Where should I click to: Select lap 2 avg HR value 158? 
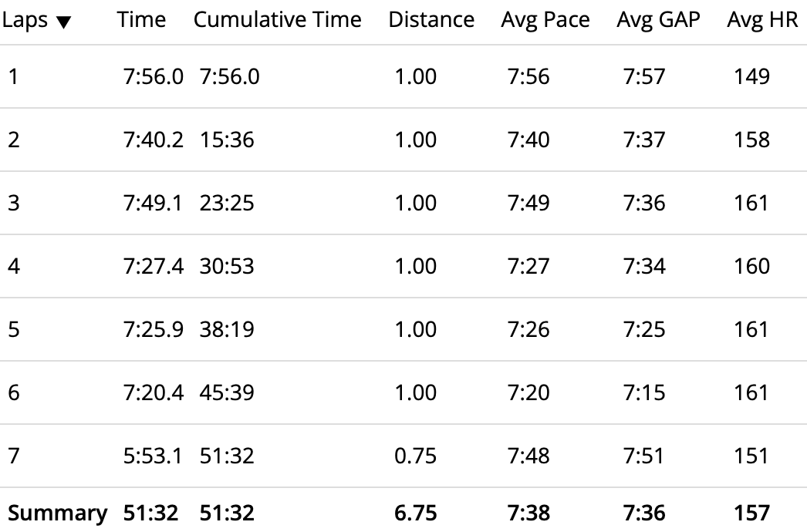click(752, 140)
